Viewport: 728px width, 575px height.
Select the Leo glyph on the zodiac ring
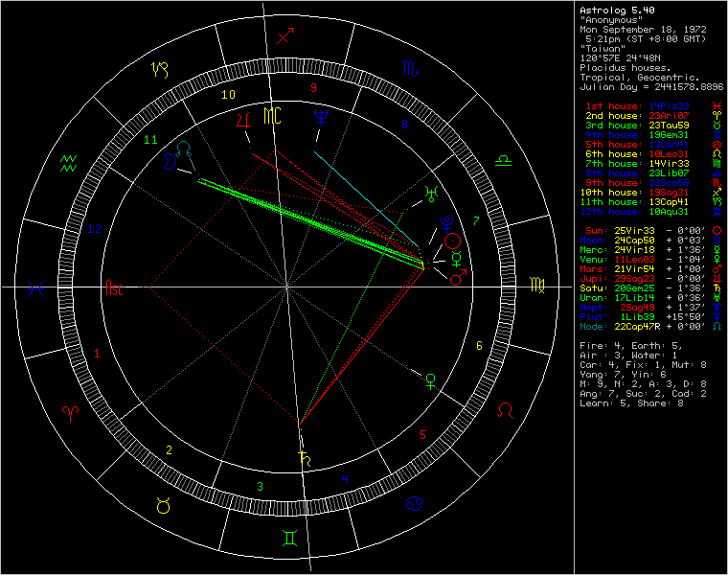(x=505, y=410)
